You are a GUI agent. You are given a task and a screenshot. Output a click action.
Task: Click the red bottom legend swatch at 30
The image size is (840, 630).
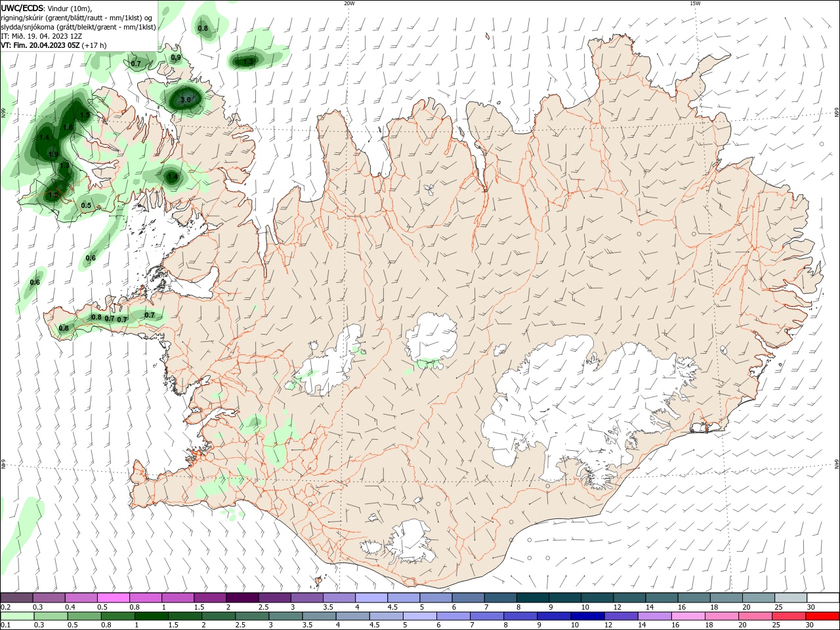pyautogui.click(x=822, y=616)
